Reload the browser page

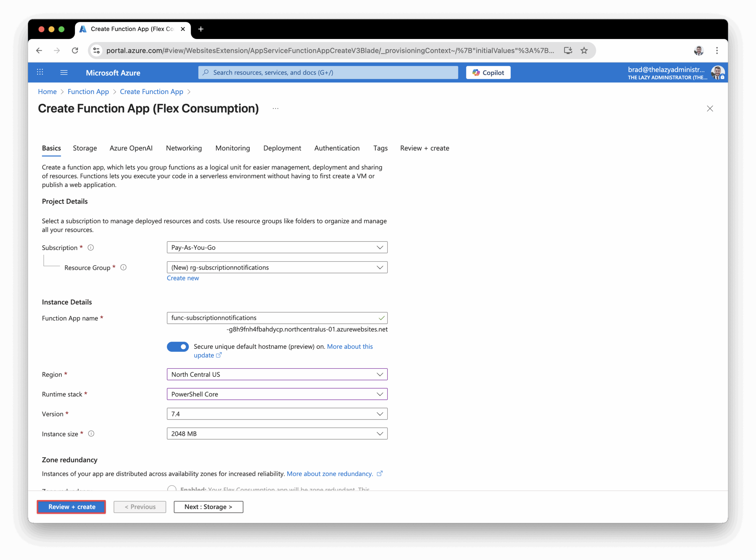pyautogui.click(x=75, y=51)
